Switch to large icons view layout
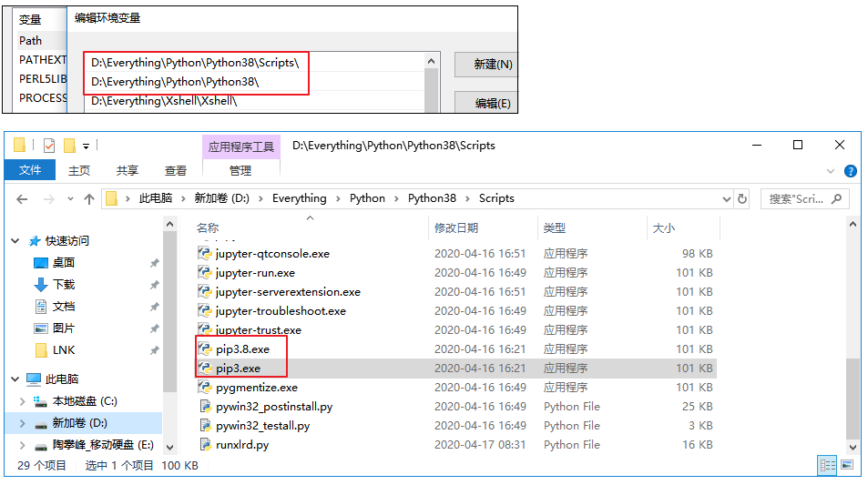Viewport: 868px width, 485px height. coord(847,465)
